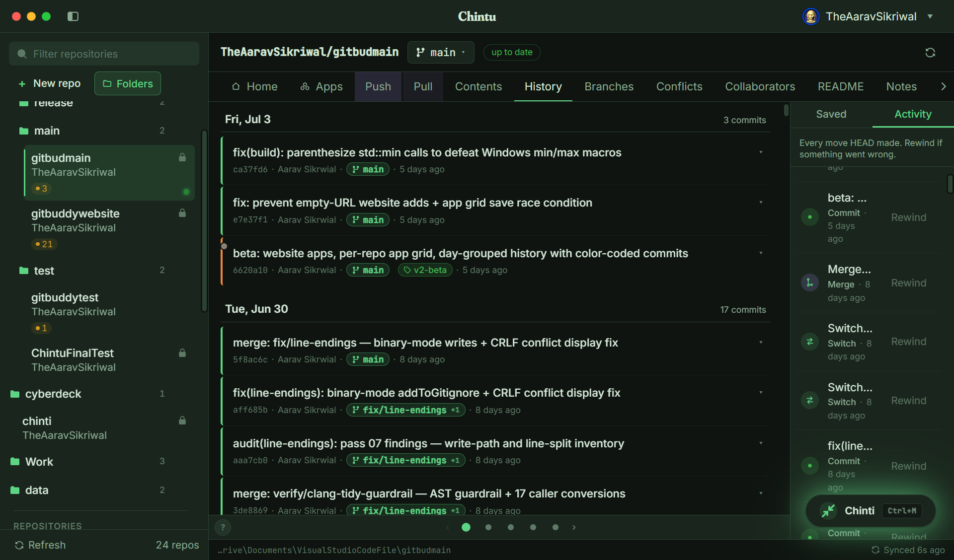Switch to the Home tab
Viewport: 954px width, 560px height.
254,87
